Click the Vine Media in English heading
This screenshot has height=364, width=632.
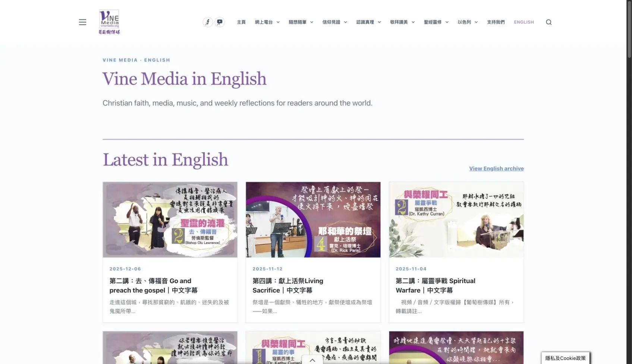[x=185, y=79]
